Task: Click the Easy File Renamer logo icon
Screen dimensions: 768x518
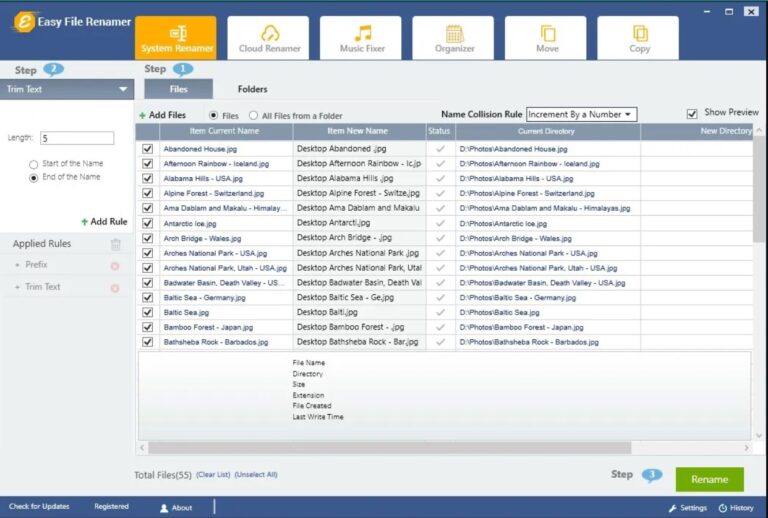Action: point(24,22)
